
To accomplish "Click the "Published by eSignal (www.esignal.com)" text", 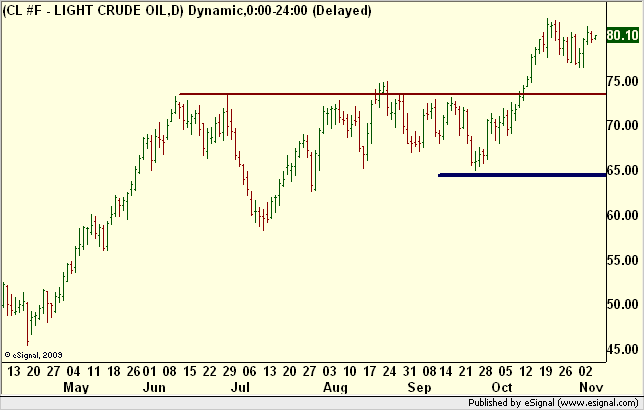I will [553, 403].
